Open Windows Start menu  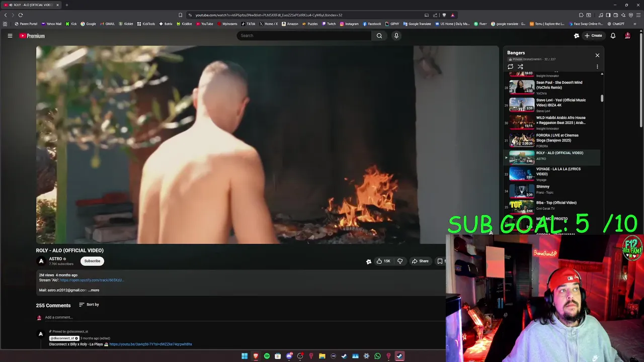point(245,356)
